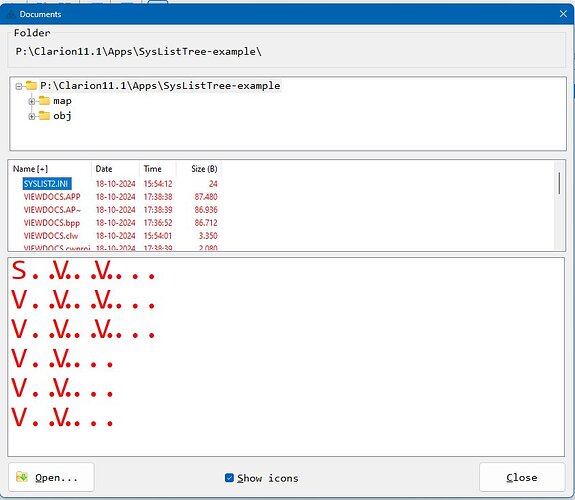
Task: Select the VIEWDOCS.AP~ file
Action: [x=52, y=210]
